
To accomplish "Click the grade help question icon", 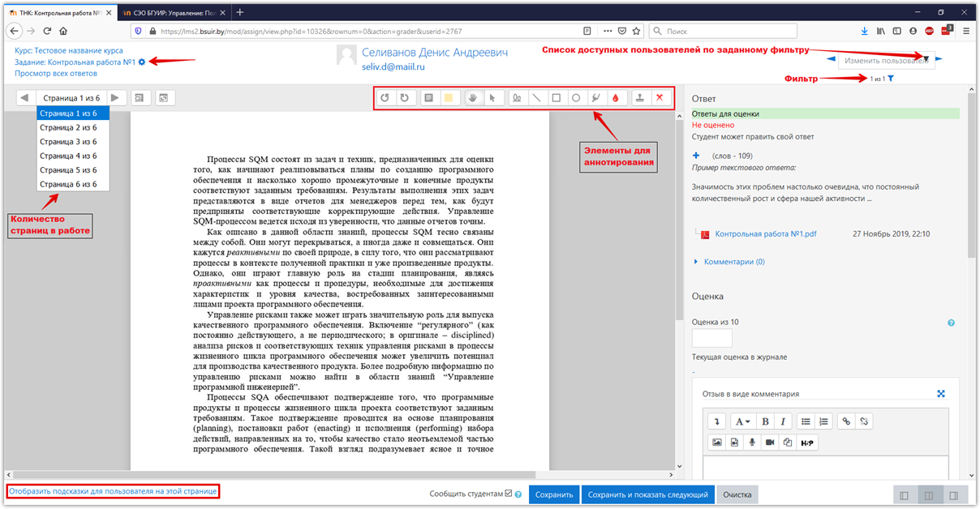I will coord(951,323).
